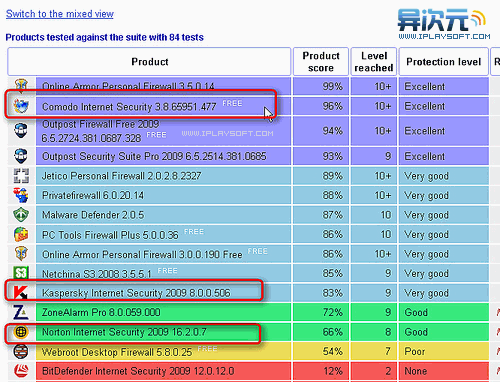Click the Level reached column header
Viewport: 500px width, 382px height.
(x=374, y=62)
